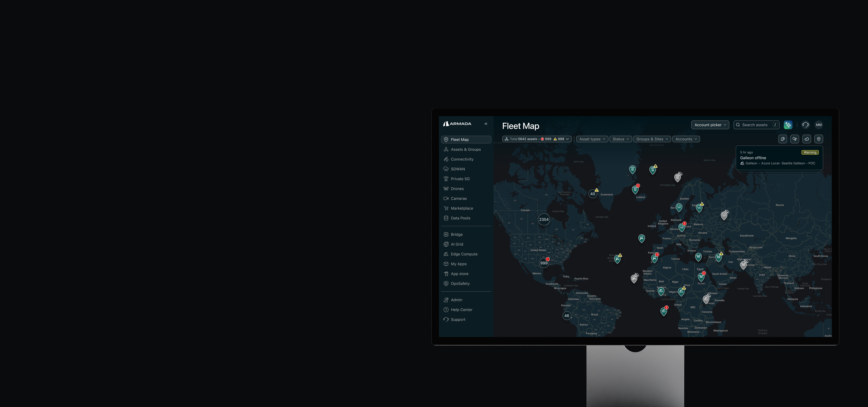Click the Search assets field
The image size is (868, 407).
click(x=756, y=125)
